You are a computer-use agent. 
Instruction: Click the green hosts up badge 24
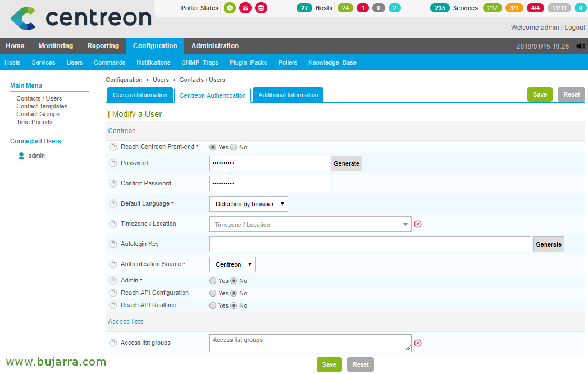click(345, 8)
